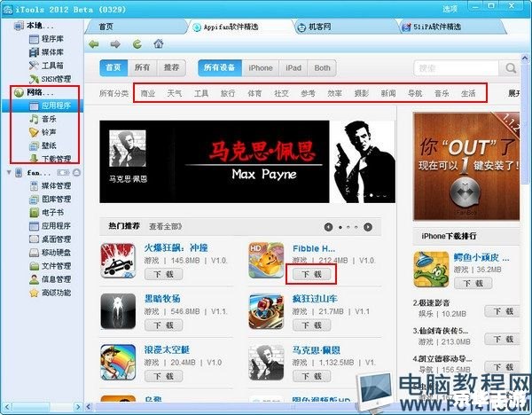Click the battery icon beside fan device
The width and height of the screenshot is (532, 415).
pos(63,173)
